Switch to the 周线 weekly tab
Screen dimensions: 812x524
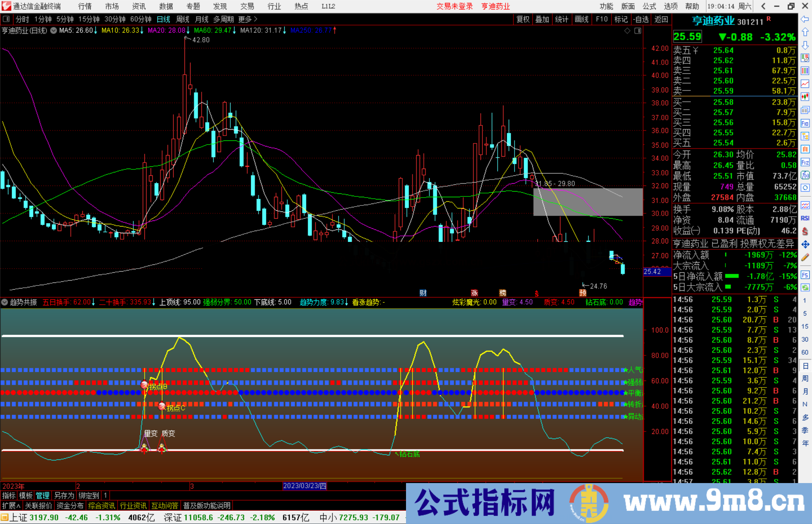coord(183,19)
